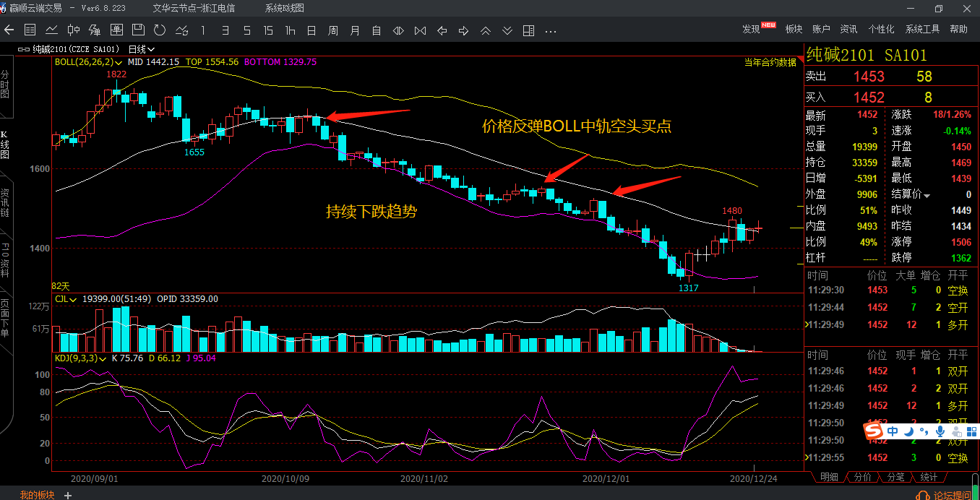Image resolution: width=980 pixels, height=500 pixels.
Task: Click the Sogou microphone voice input icon
Action: 940,431
